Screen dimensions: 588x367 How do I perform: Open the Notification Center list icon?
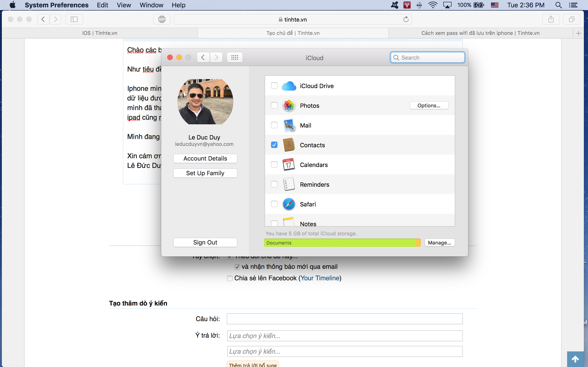[x=573, y=5]
